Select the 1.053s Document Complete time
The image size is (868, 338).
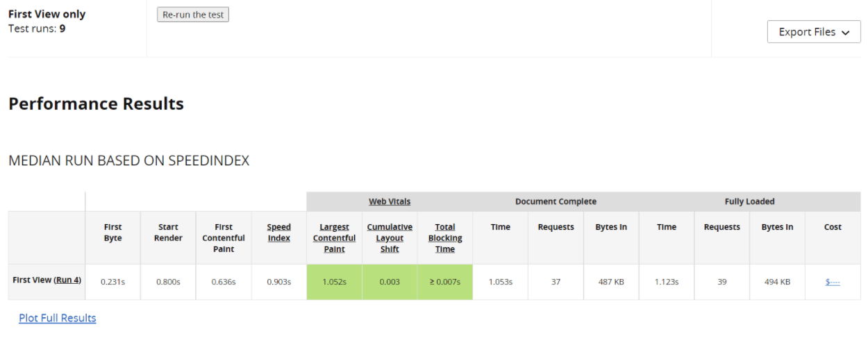pyautogui.click(x=501, y=282)
